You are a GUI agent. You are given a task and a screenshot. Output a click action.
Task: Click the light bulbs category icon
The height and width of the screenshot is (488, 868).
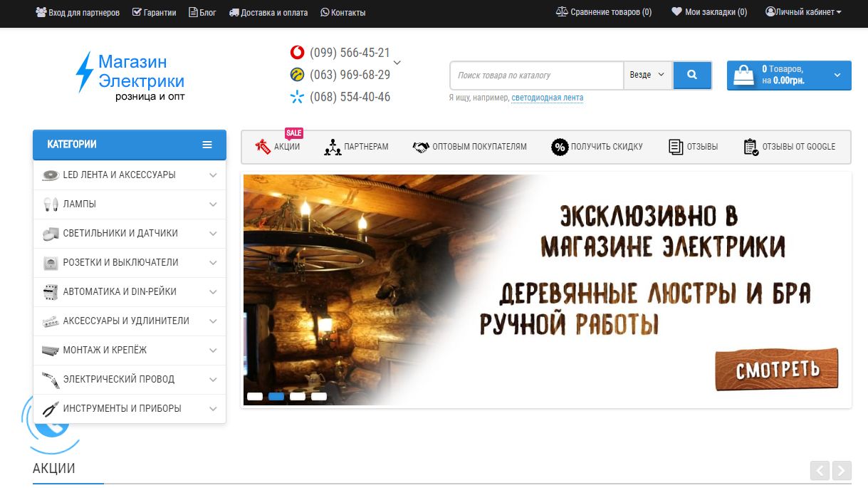tap(50, 204)
